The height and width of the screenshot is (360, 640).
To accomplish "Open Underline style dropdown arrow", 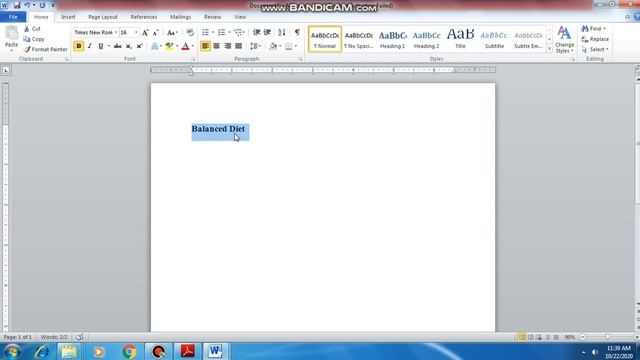I will (109, 46).
